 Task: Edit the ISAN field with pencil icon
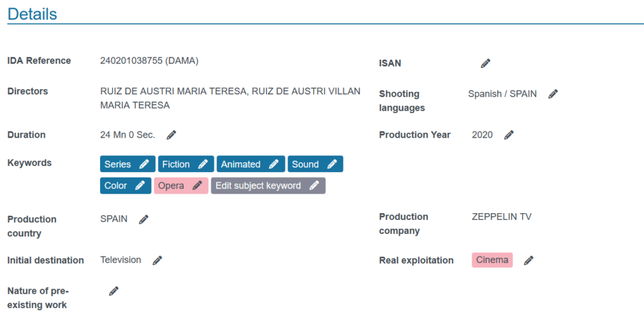pyautogui.click(x=486, y=63)
